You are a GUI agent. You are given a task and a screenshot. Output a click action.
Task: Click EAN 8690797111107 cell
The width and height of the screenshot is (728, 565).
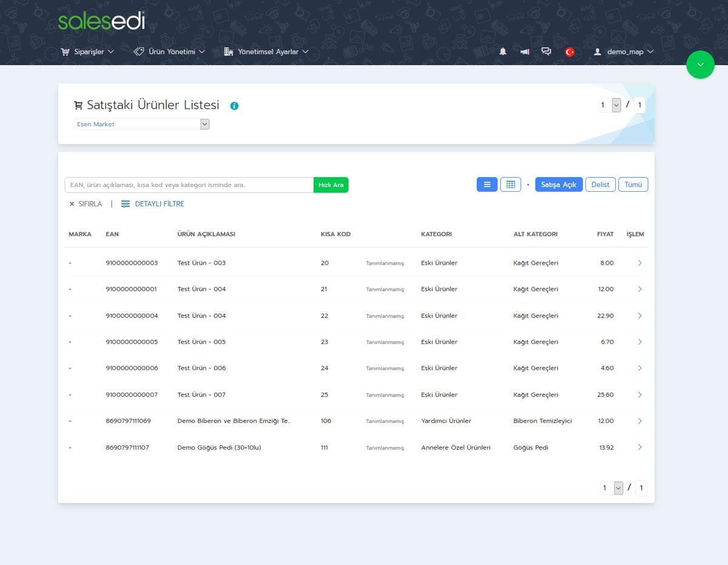click(127, 447)
